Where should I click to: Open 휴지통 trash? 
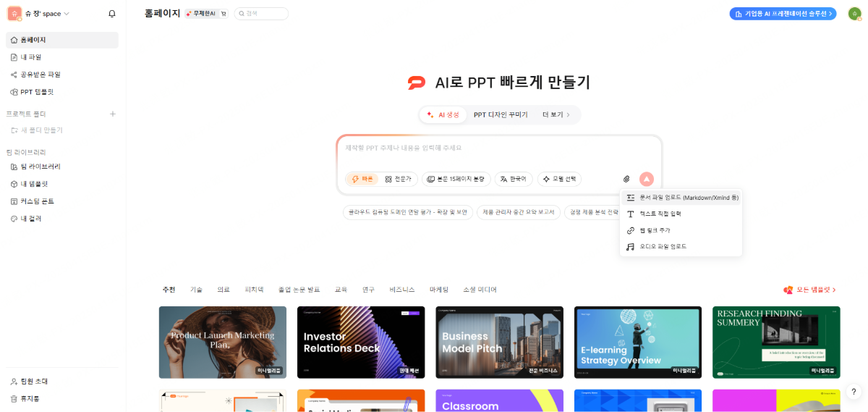[62, 398]
